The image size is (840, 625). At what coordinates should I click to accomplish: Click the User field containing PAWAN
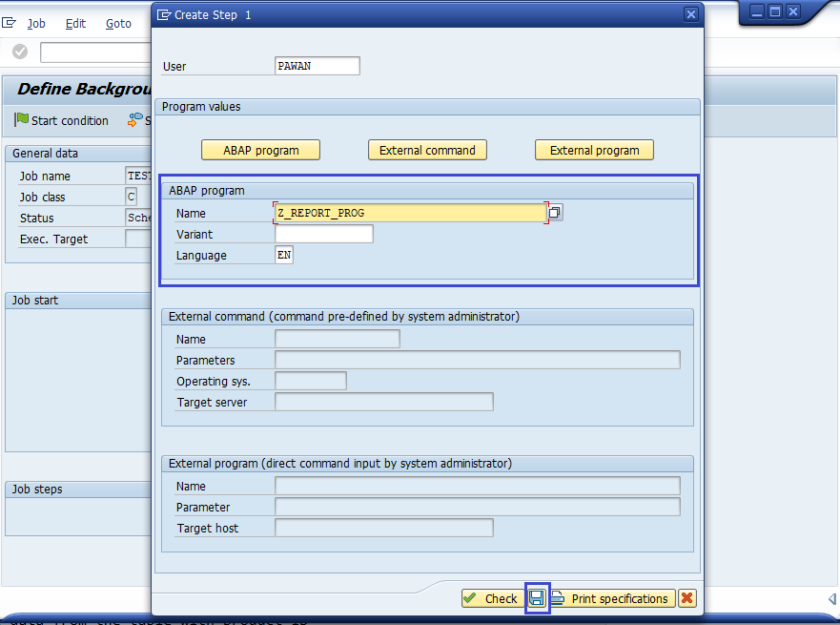click(x=317, y=66)
